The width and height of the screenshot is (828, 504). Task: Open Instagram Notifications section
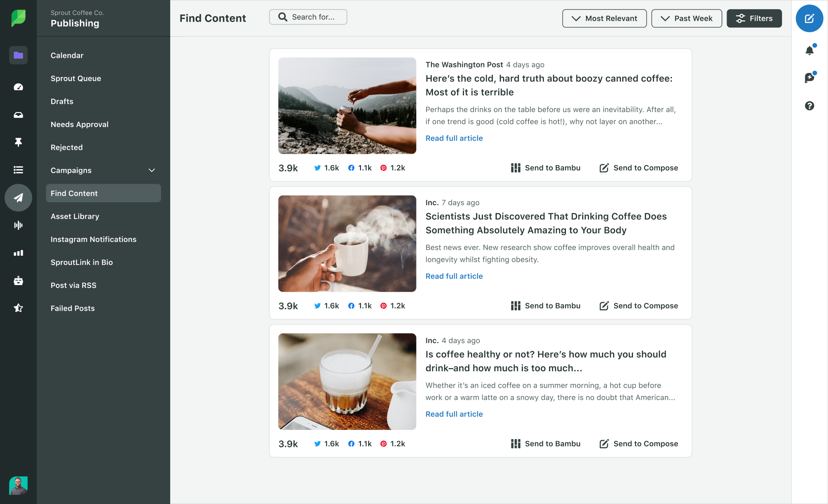coord(94,239)
